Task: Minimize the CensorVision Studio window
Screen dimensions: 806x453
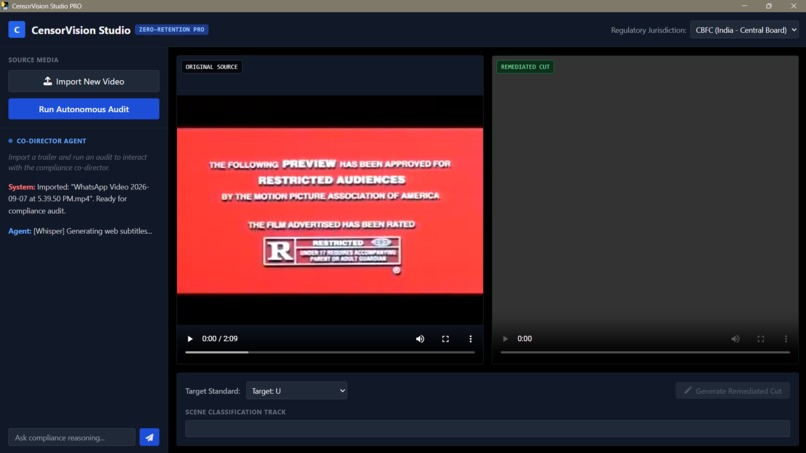Action: point(744,6)
